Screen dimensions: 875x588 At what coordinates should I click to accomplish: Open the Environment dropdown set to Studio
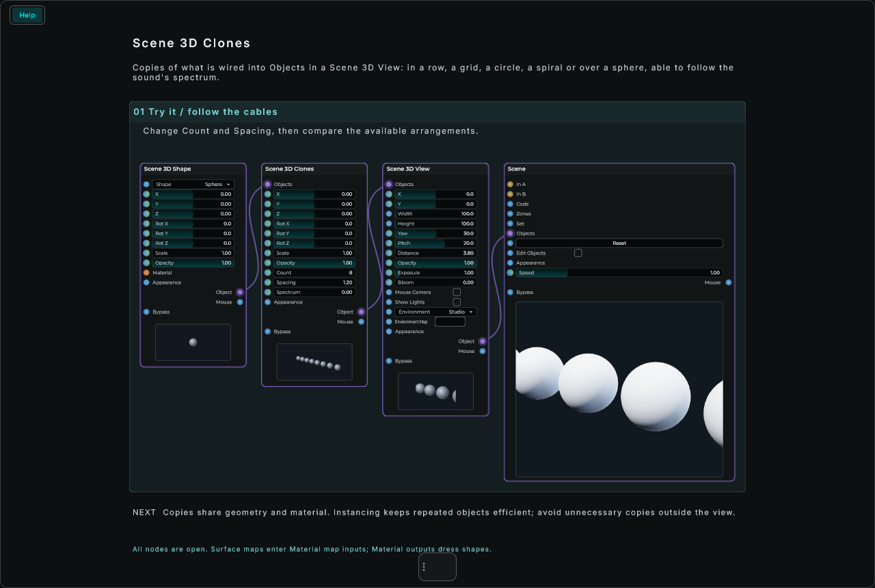(x=436, y=312)
